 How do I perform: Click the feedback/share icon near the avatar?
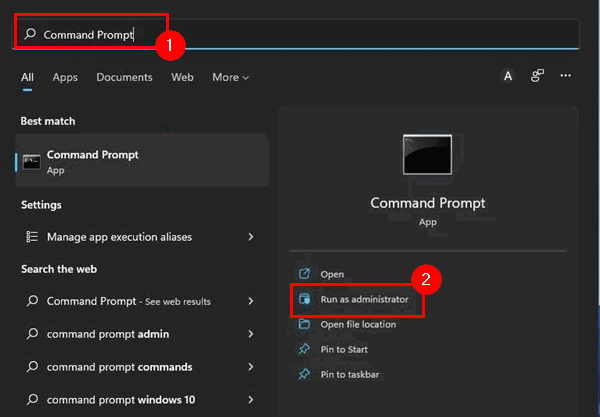pos(537,76)
